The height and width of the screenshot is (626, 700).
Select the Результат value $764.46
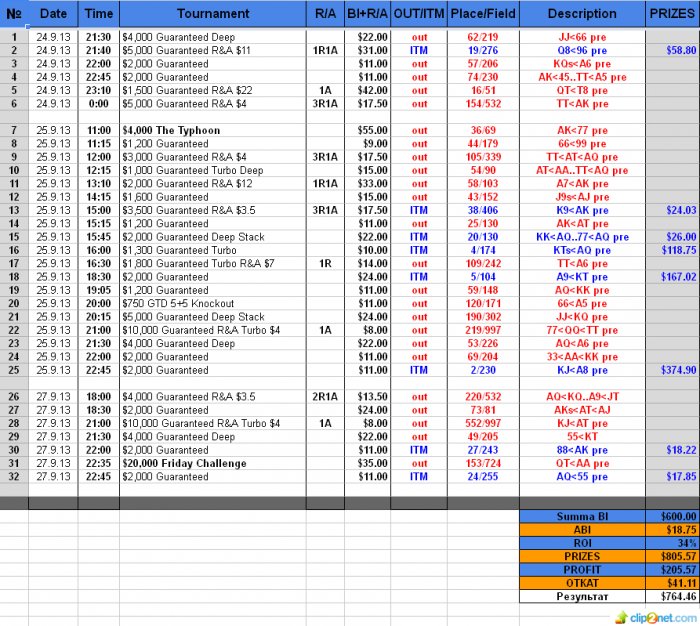coord(672,597)
